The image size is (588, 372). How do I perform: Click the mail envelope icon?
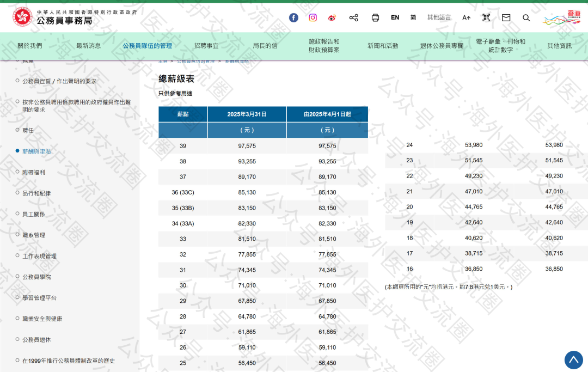click(x=506, y=17)
